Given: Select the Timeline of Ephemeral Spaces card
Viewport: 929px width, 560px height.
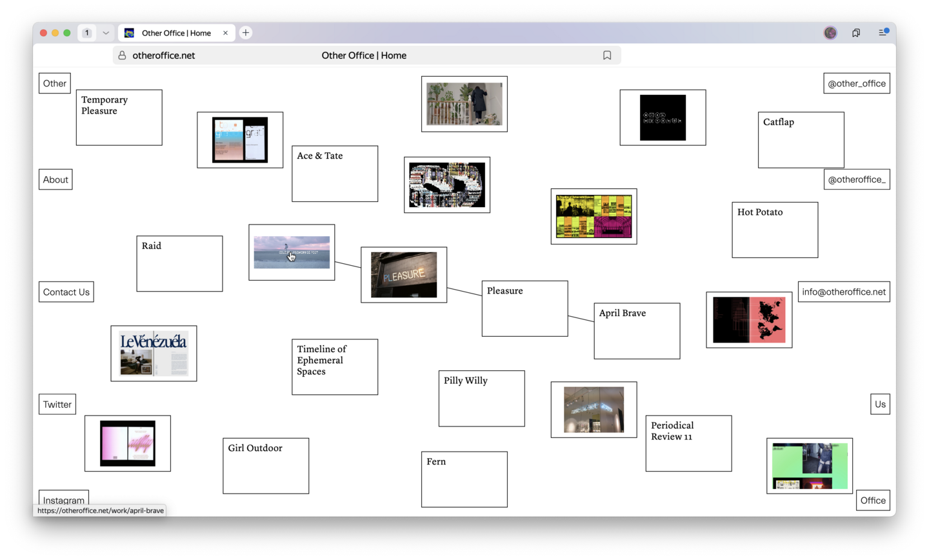Looking at the screenshot, I should 335,367.
